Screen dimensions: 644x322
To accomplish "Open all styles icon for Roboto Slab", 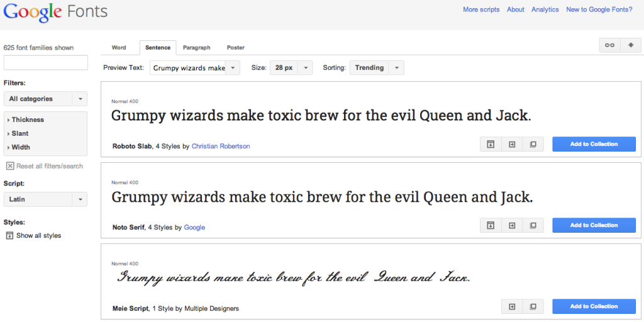I will tap(491, 144).
